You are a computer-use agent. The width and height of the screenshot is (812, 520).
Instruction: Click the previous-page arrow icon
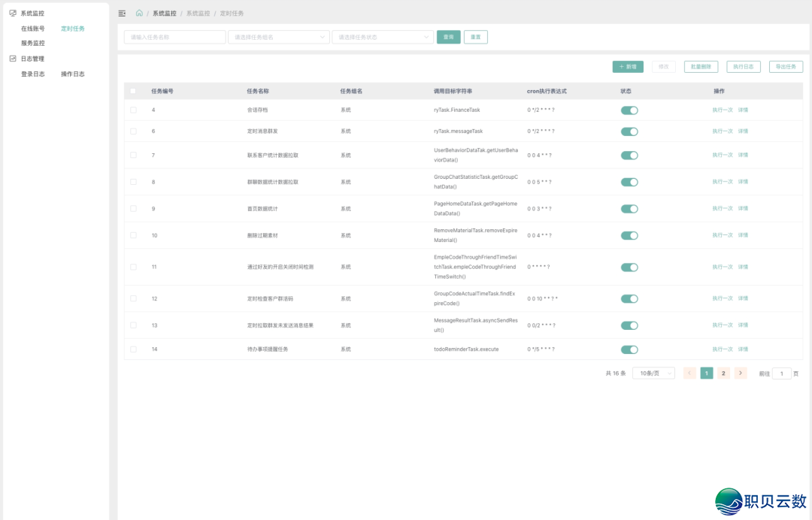(x=689, y=373)
